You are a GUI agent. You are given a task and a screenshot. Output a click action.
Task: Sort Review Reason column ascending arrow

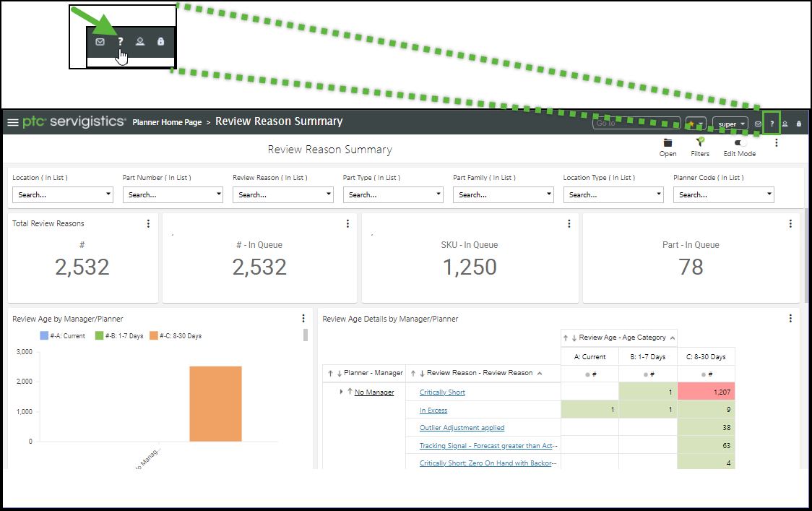click(x=413, y=373)
